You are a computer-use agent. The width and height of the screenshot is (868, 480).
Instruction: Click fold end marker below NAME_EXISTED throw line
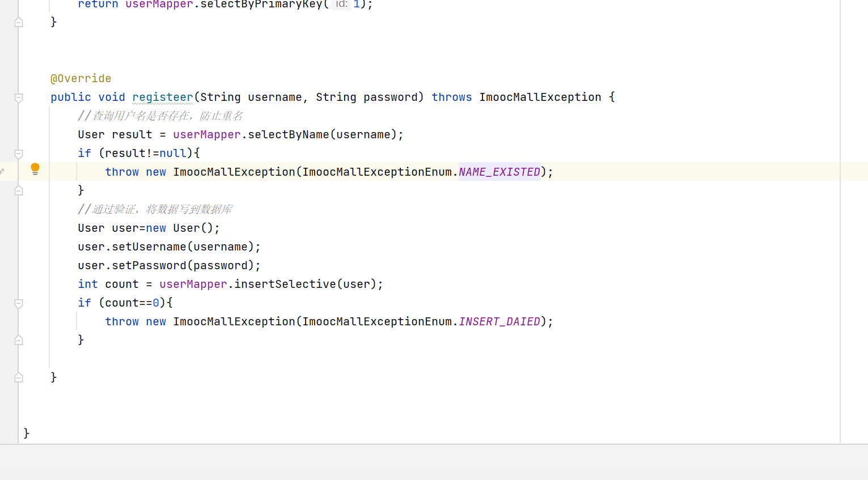click(x=19, y=190)
